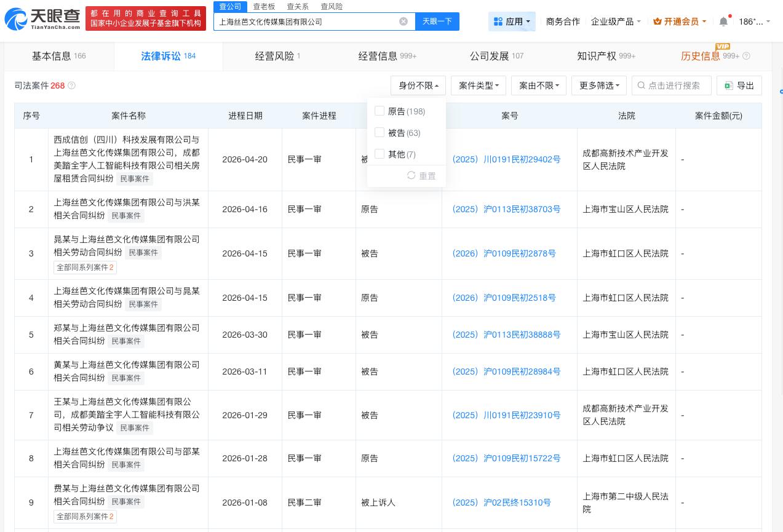Click the VIP badge on 历史信息
783x532 pixels.
(x=723, y=46)
